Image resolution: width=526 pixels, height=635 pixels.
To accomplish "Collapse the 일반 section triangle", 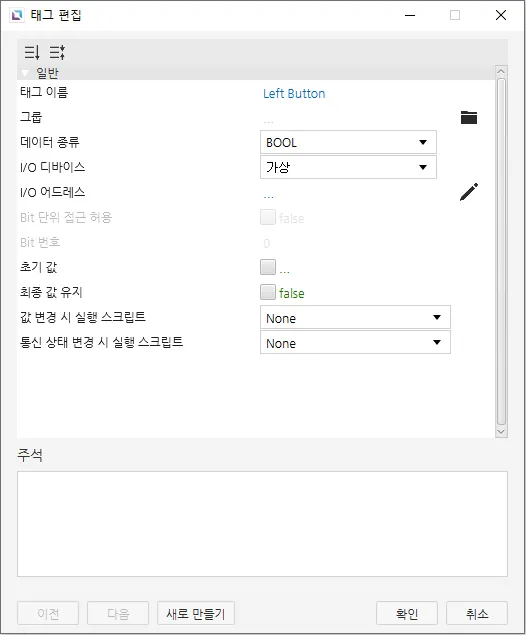I will [25, 73].
